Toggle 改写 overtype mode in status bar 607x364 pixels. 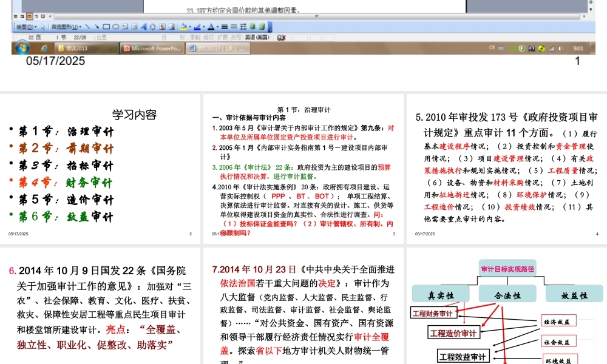pyautogui.click(x=236, y=38)
